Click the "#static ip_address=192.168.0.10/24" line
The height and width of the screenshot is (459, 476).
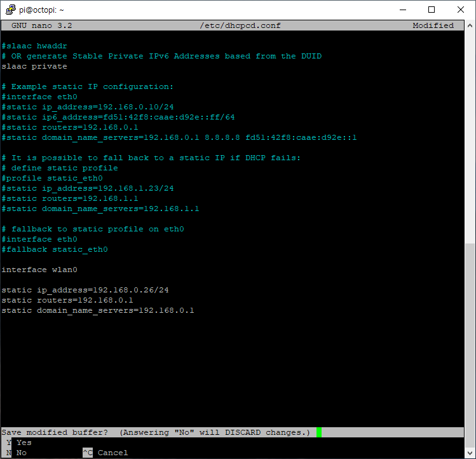88,107
